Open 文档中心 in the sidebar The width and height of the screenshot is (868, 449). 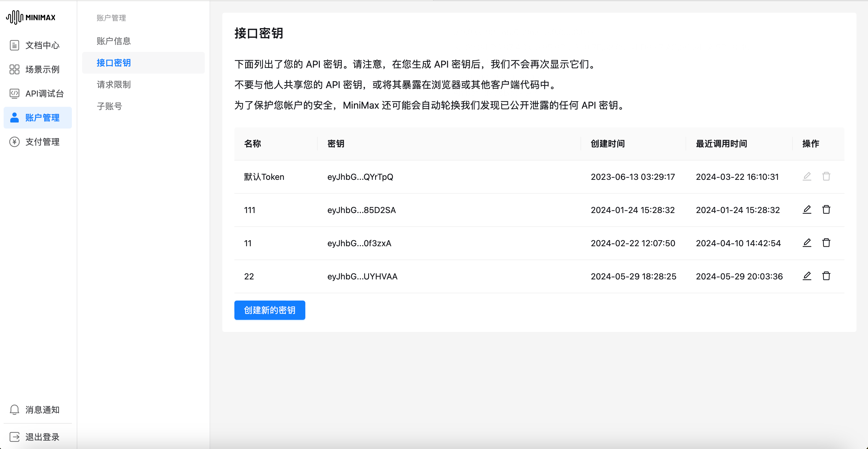38,45
